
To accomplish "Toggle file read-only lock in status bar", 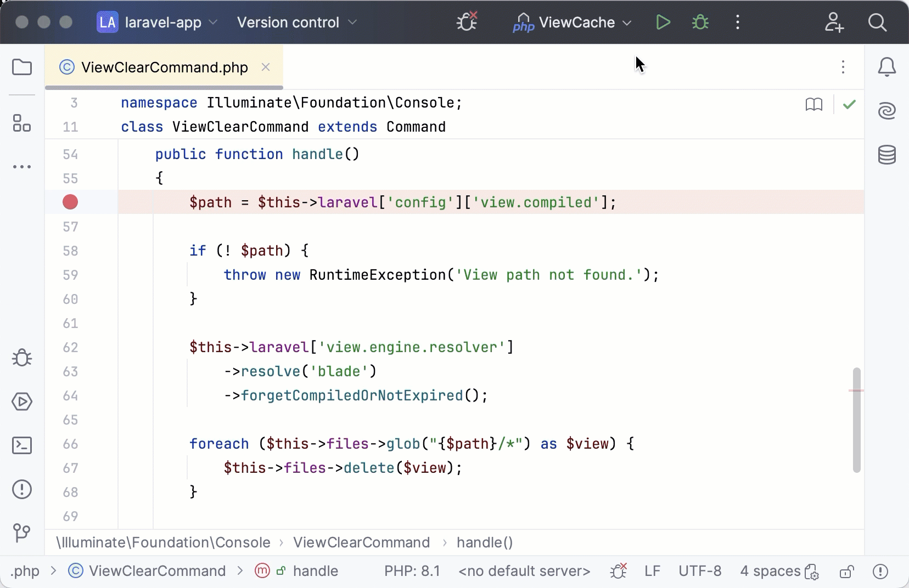I will (846, 572).
